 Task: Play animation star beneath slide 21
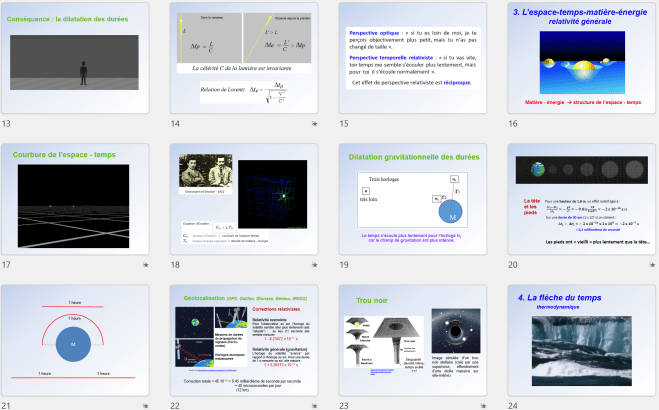(146, 406)
